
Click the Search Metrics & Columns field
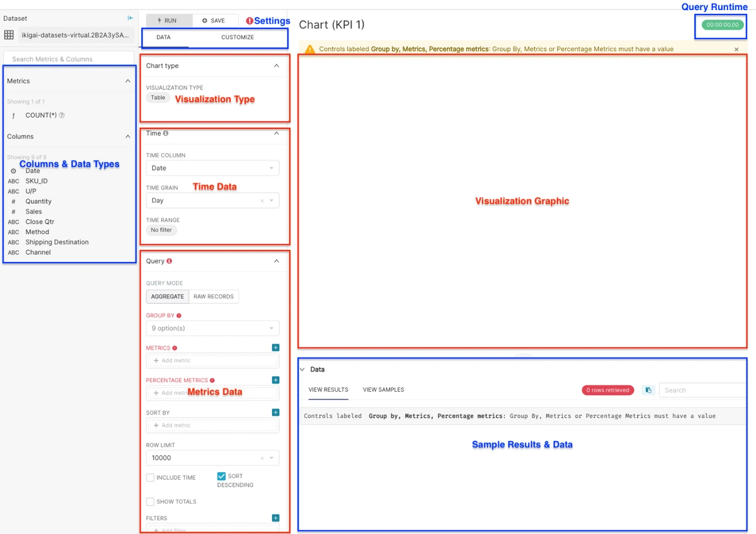tap(69, 59)
